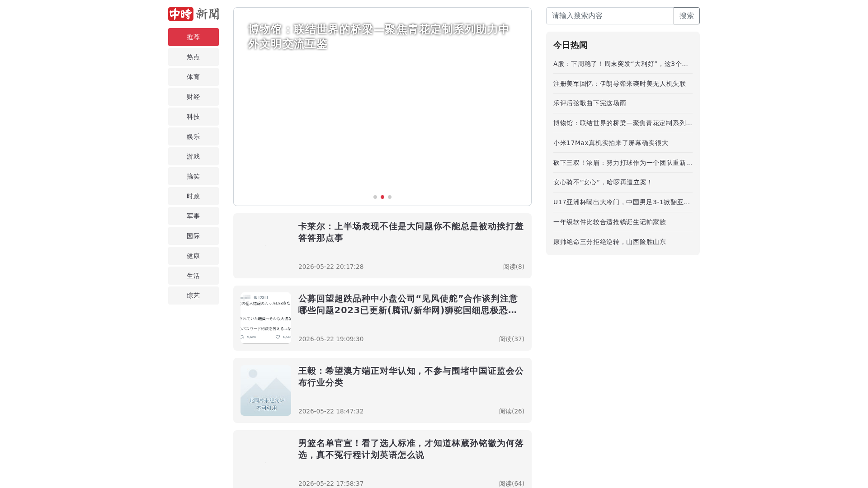Select the 推荐 category tab
The height and width of the screenshot is (488, 868).
(x=193, y=37)
